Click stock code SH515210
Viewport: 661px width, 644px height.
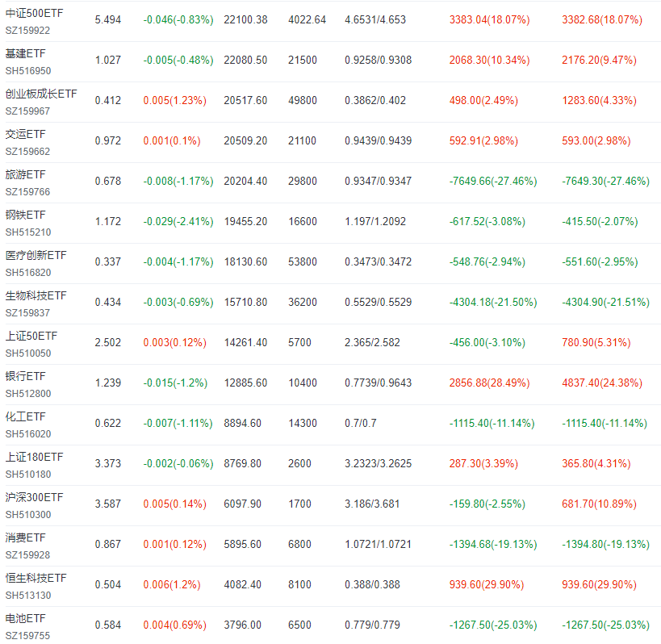coord(27,232)
